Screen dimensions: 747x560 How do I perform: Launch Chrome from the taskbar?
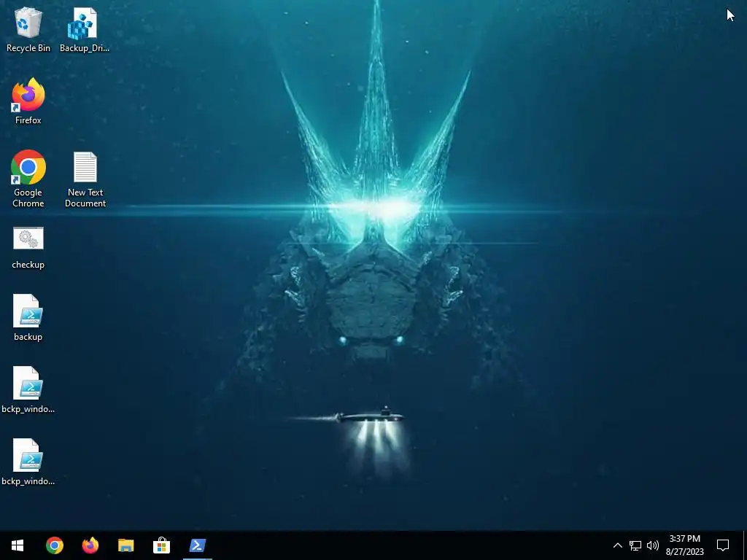pyautogui.click(x=54, y=545)
